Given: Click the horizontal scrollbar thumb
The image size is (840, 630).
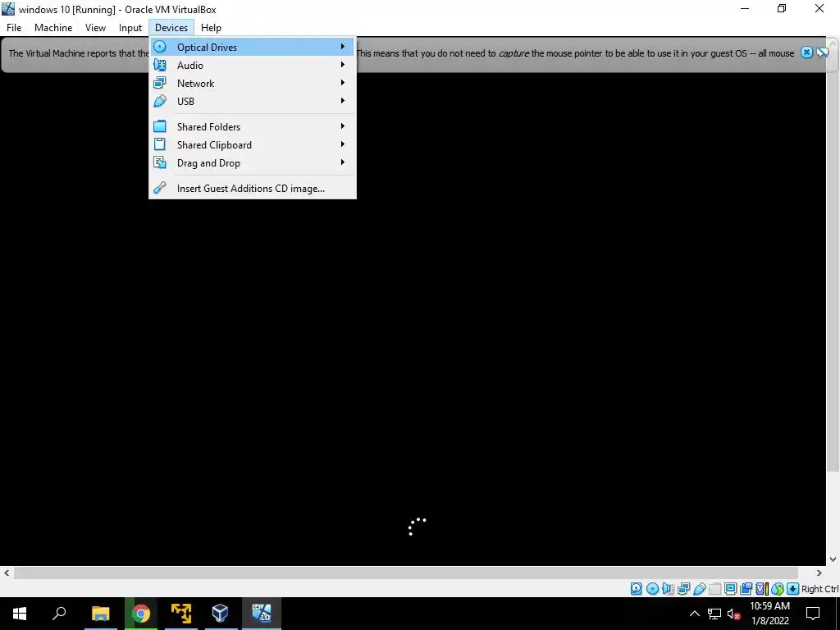Looking at the screenshot, I should pyautogui.click(x=406, y=573).
